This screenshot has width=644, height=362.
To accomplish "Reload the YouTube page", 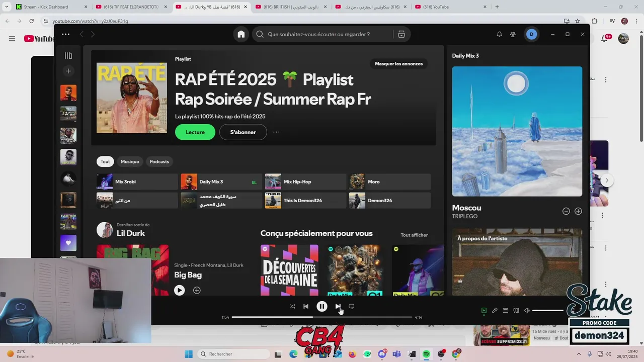I will pos(31,21).
